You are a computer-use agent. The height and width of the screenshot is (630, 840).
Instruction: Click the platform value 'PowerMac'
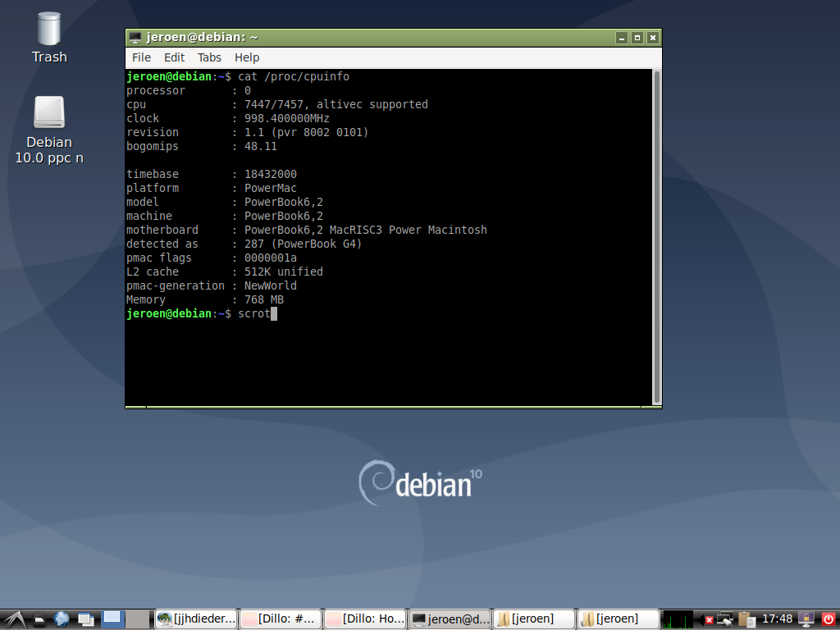pos(271,188)
